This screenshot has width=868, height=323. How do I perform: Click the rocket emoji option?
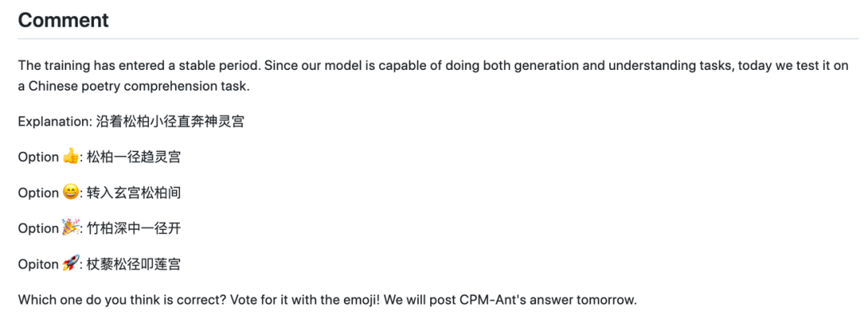click(71, 264)
